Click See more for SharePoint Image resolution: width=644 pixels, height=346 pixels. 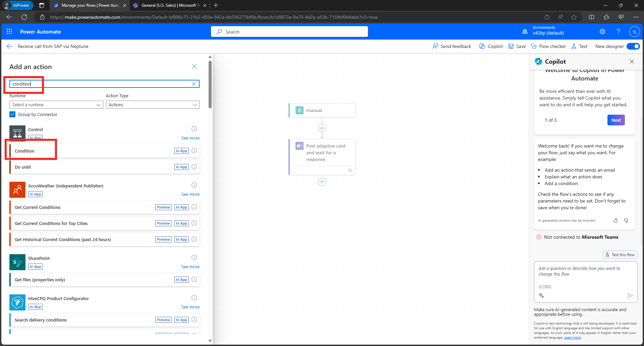190,267
